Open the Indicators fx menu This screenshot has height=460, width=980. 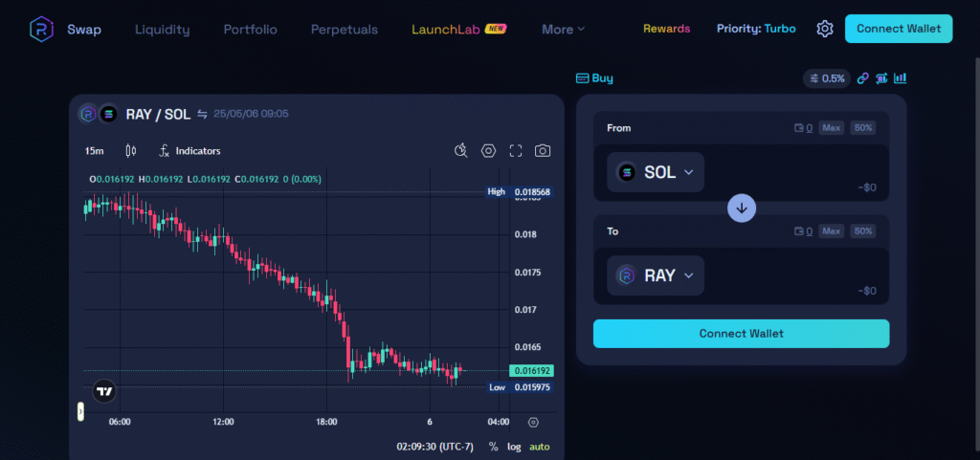190,151
